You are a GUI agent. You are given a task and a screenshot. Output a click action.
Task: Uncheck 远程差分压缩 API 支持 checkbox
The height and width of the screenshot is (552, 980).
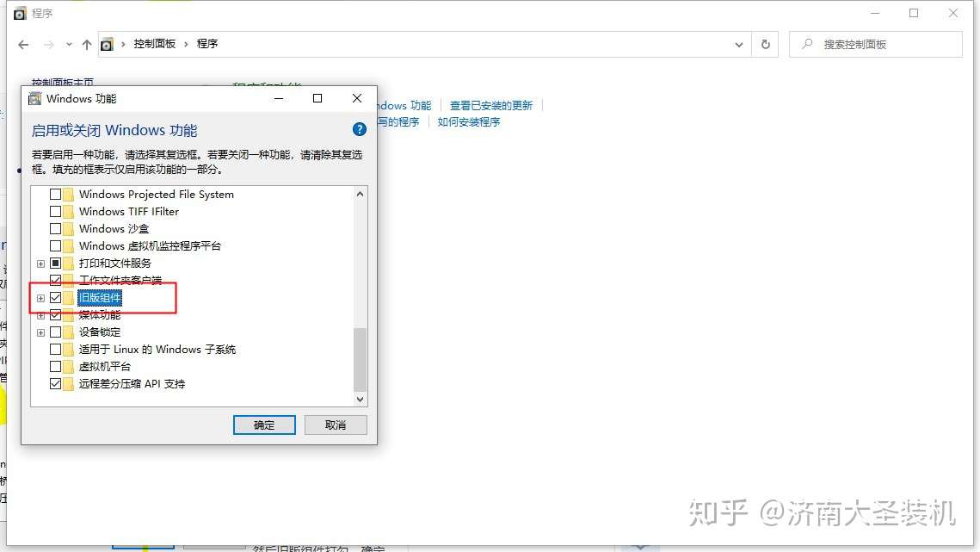click(56, 384)
